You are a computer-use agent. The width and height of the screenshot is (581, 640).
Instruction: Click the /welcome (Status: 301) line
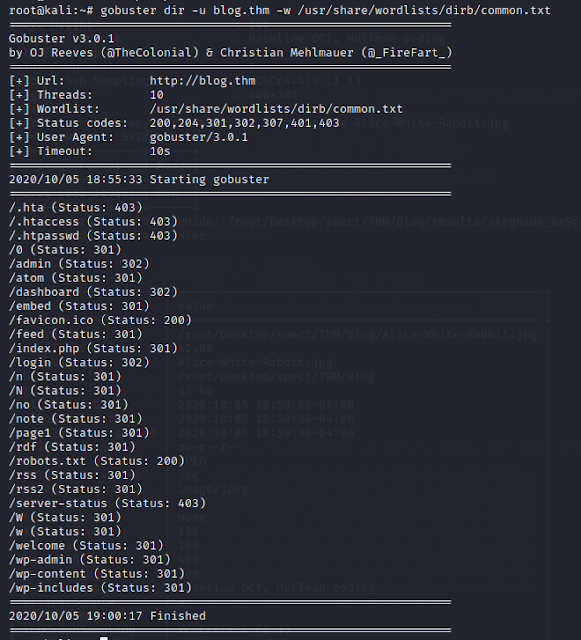(x=86, y=545)
